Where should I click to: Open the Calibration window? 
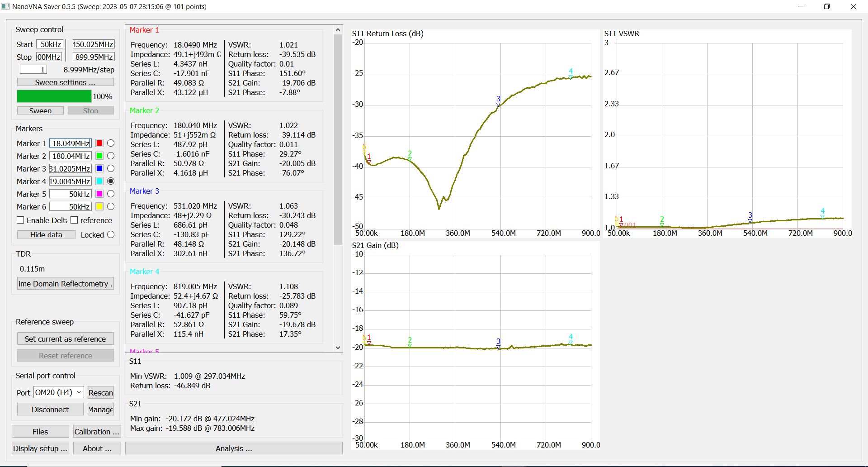(96, 432)
